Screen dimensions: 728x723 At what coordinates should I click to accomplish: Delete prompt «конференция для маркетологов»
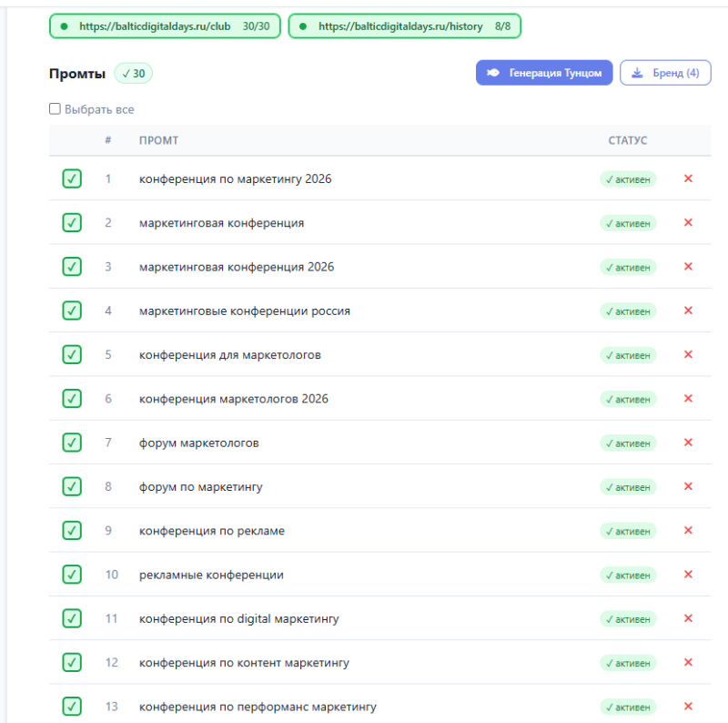[688, 354]
